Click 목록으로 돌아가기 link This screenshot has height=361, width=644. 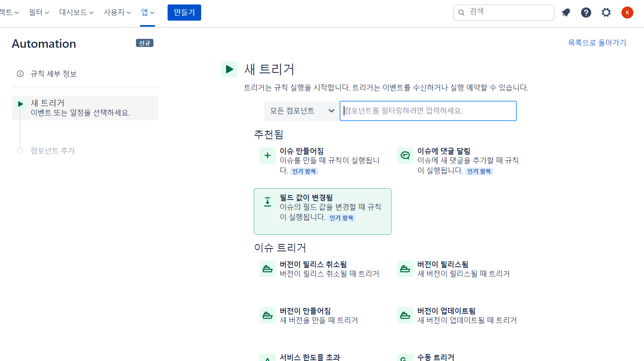[x=597, y=42]
